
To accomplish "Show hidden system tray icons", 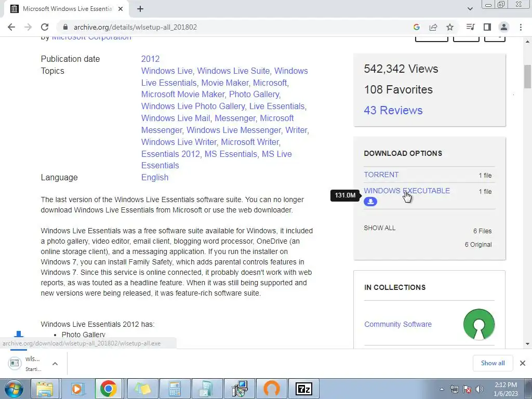I will [x=442, y=389].
